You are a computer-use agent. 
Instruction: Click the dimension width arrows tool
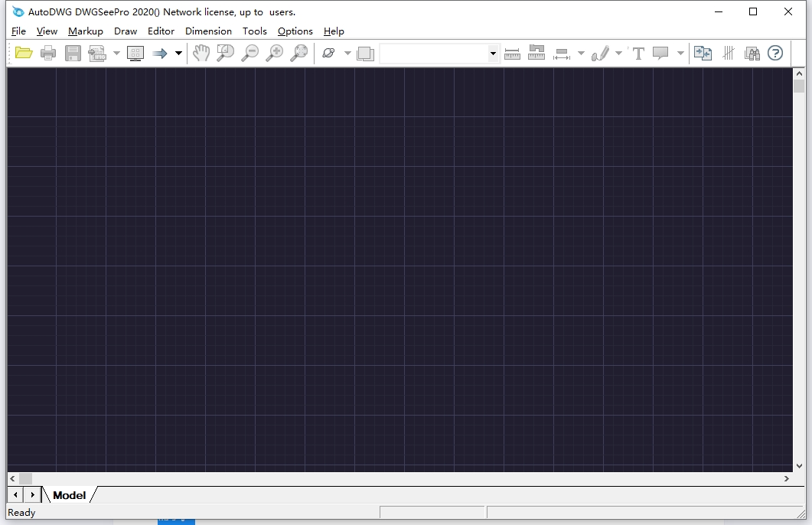(561, 54)
